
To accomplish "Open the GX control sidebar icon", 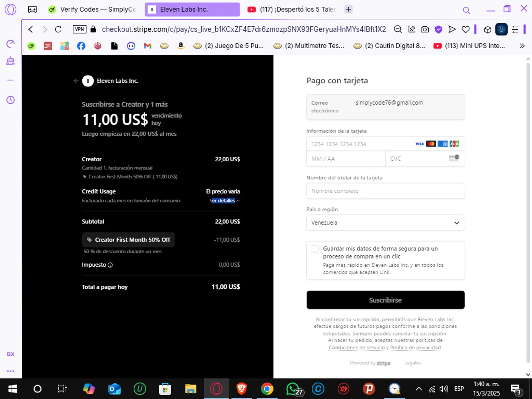I will pos(11,354).
